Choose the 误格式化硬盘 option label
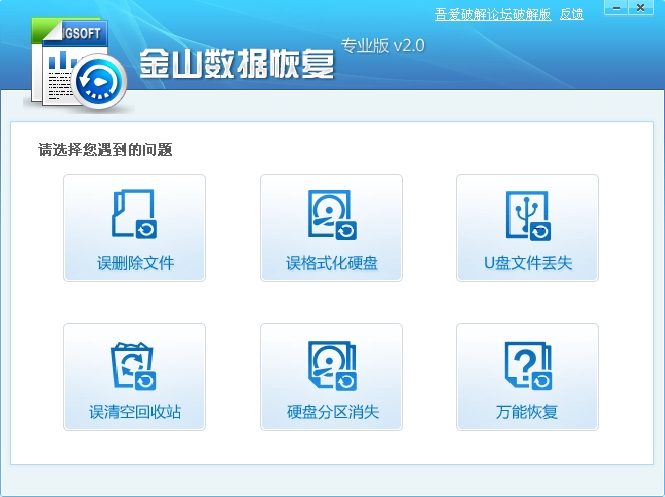665x497 pixels. [331, 264]
